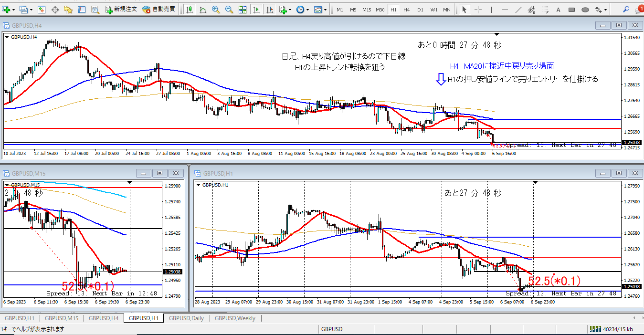Open the chart label triangle in the H1 window

pyautogui.click(x=199, y=185)
